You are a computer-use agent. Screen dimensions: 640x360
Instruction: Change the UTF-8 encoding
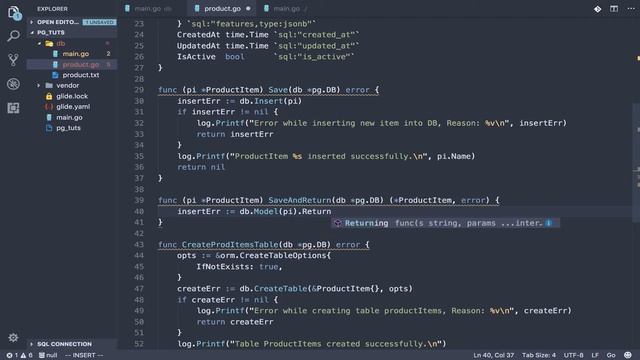point(573,355)
